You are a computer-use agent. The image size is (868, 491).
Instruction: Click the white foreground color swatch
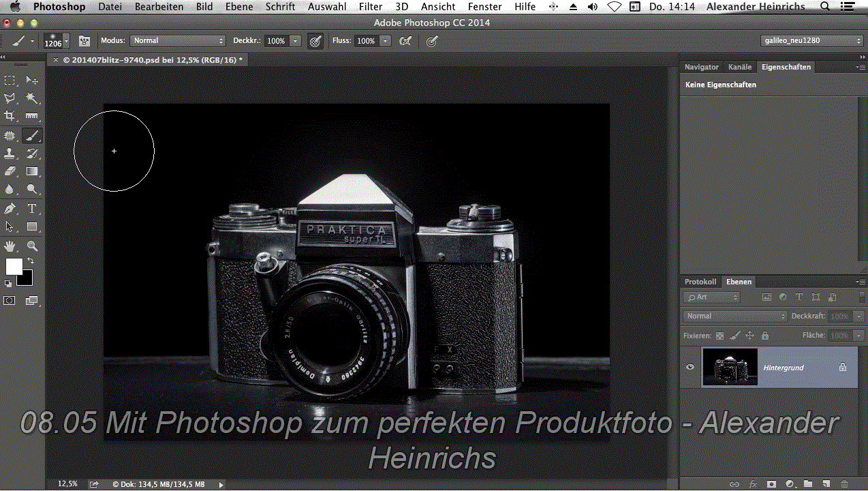pyautogui.click(x=14, y=266)
